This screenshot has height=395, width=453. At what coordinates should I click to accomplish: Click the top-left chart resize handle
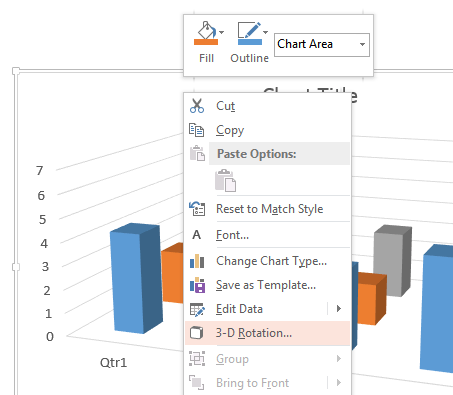click(16, 71)
